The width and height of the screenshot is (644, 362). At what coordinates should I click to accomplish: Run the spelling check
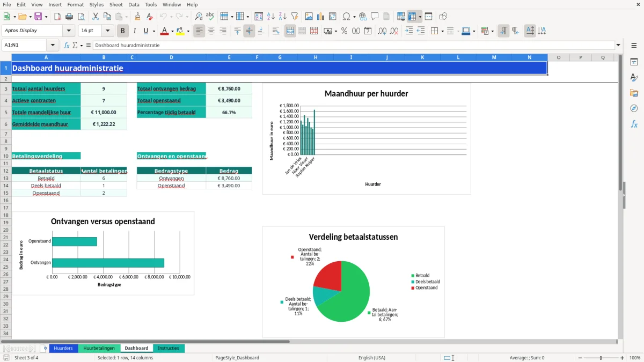coord(210,17)
